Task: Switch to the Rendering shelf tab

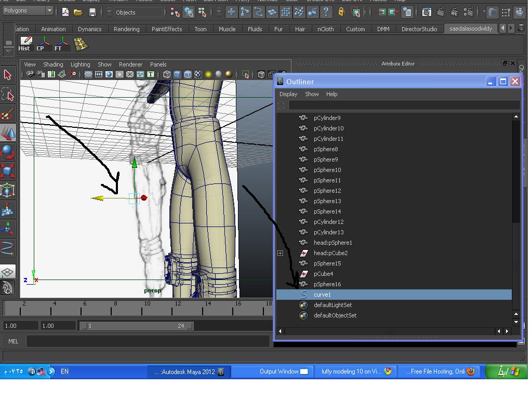Action: tap(127, 29)
